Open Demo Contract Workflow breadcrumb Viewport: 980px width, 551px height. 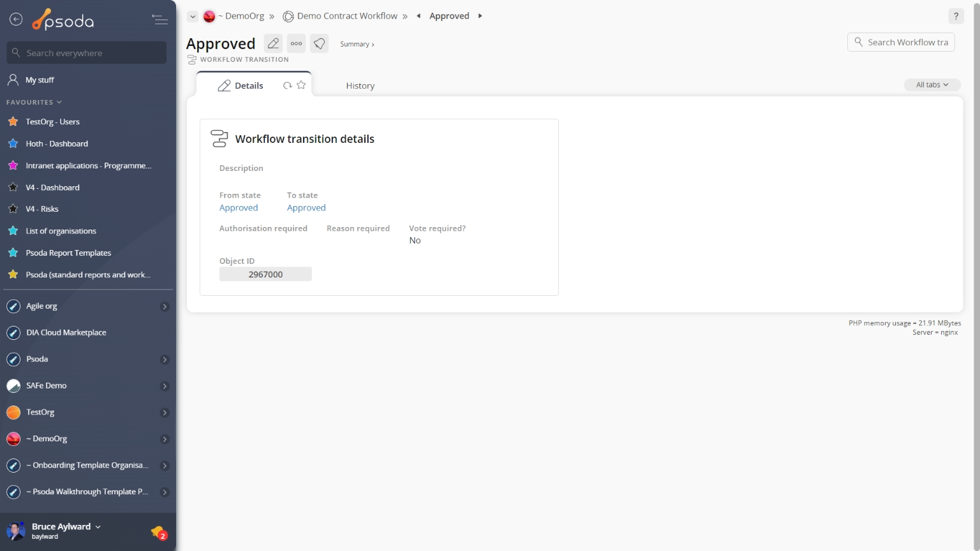pyautogui.click(x=347, y=16)
